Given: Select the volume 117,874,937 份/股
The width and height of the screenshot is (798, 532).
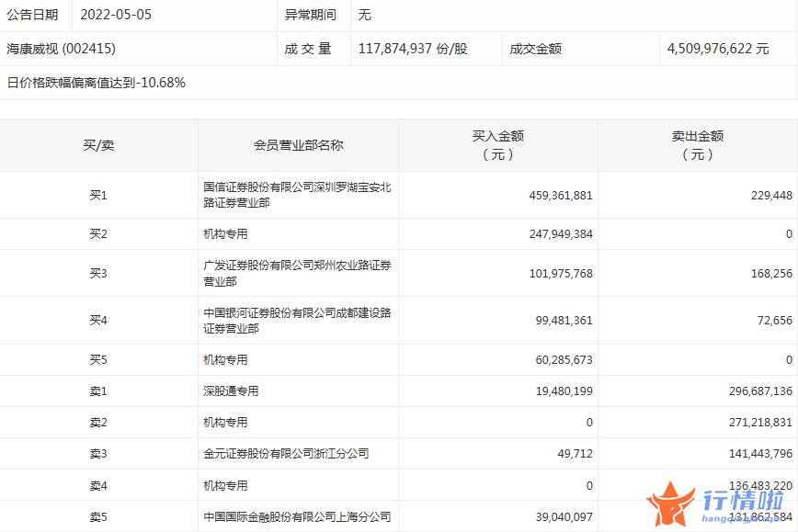Looking at the screenshot, I should 413,49.
